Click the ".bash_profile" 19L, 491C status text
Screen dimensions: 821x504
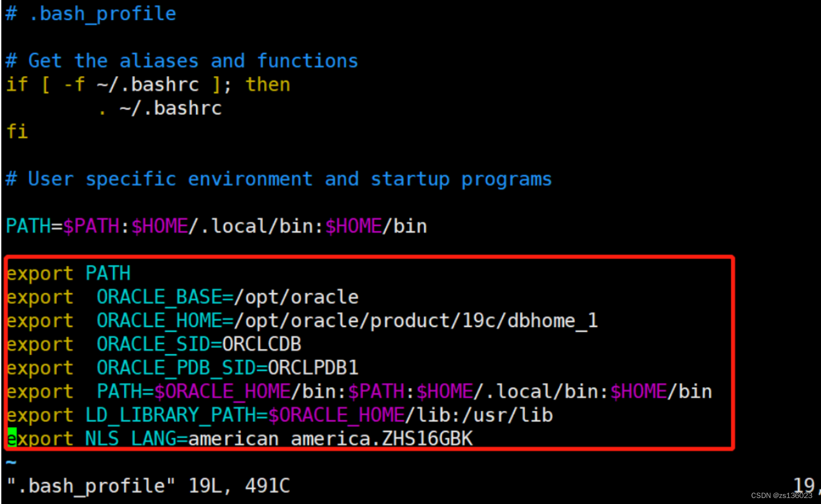click(x=147, y=485)
